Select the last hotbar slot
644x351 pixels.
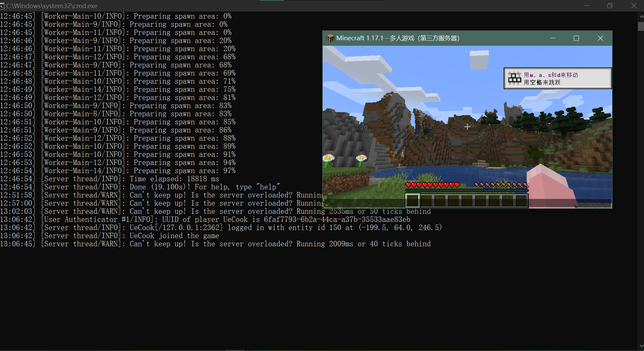click(522, 201)
